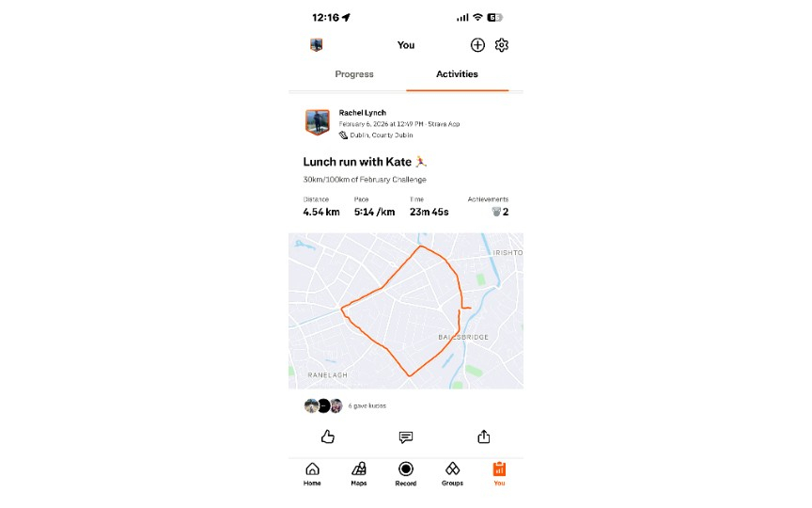812x508 pixels.
Task: View the achievements medal count
Action: (x=500, y=212)
